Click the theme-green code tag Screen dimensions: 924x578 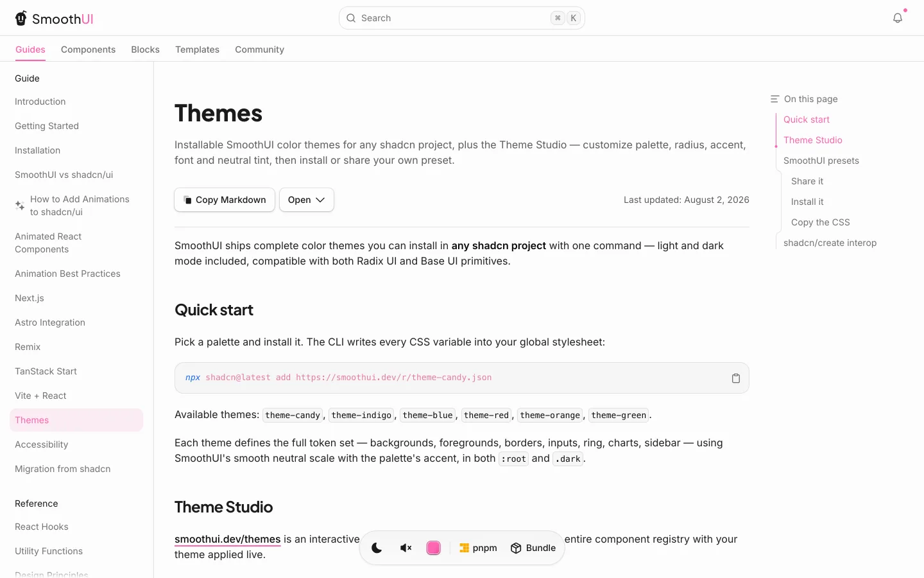[619, 416]
